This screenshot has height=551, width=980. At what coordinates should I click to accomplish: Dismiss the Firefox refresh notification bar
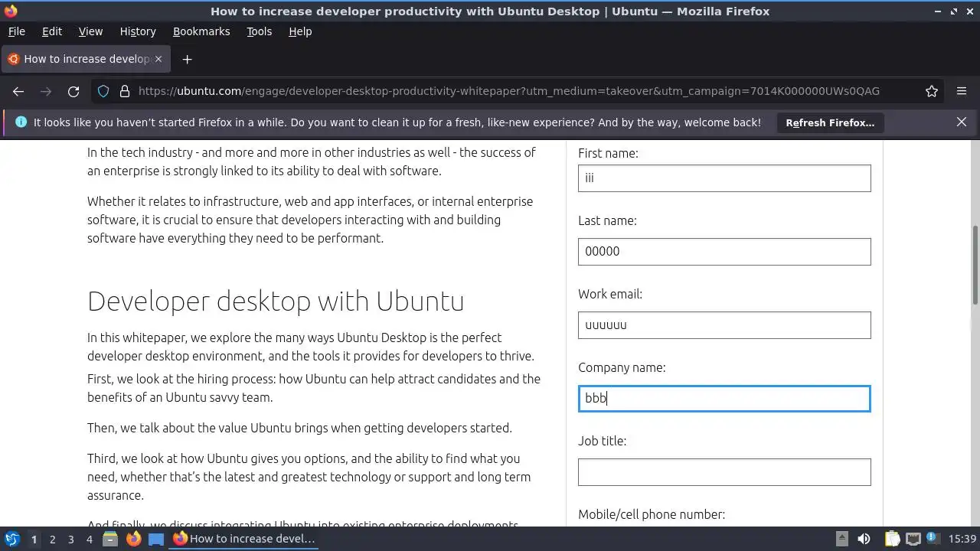[x=962, y=122]
